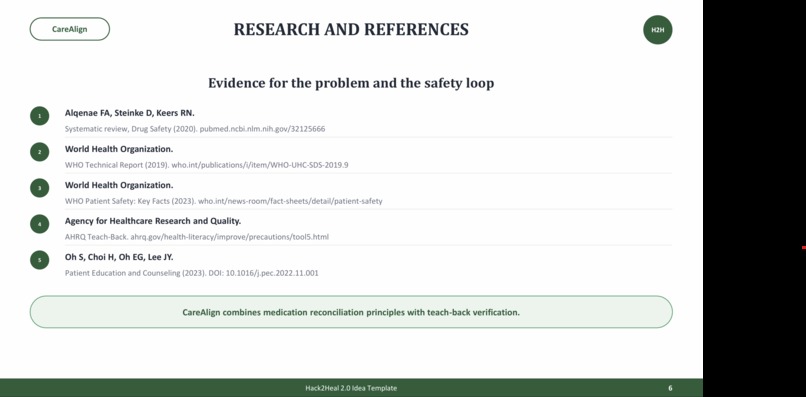Click the slide number 6 in footer
Screen dimensions: 806x397
pyautogui.click(x=670, y=388)
